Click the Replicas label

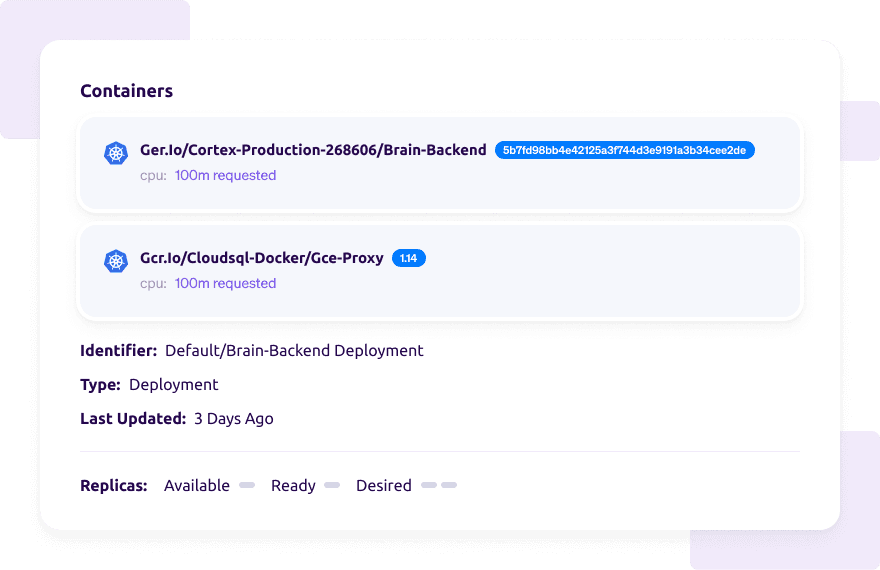click(114, 486)
